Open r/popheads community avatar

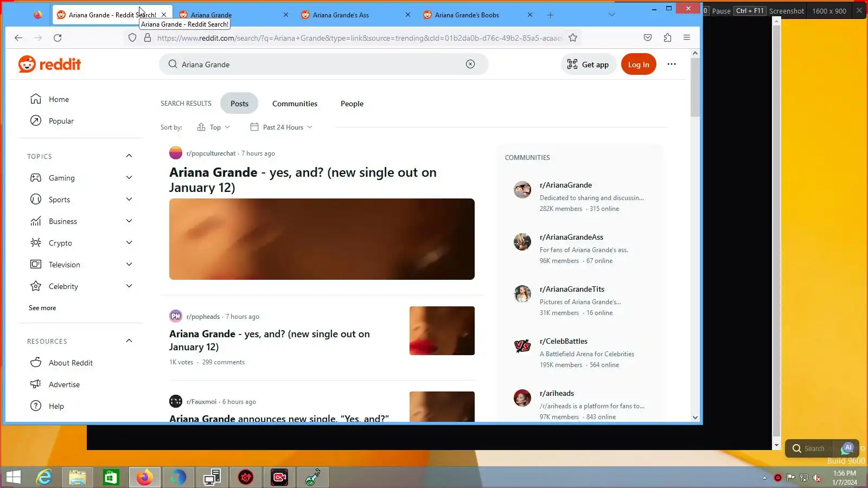coord(176,316)
